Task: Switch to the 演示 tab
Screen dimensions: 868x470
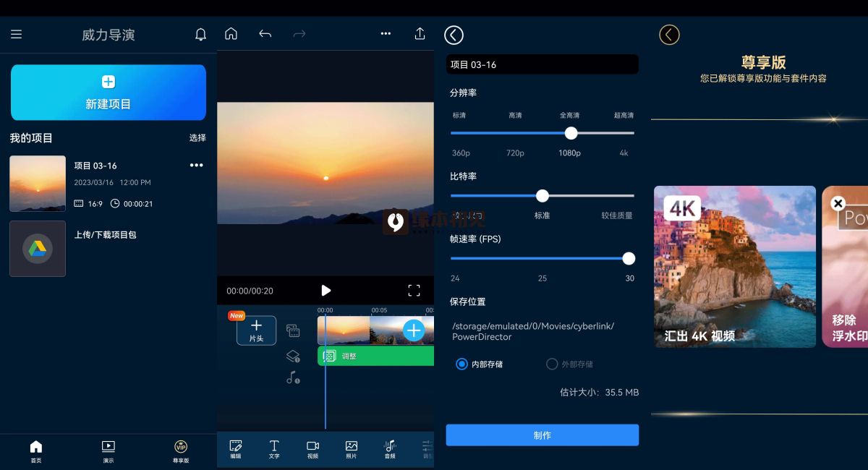Action: [109, 451]
